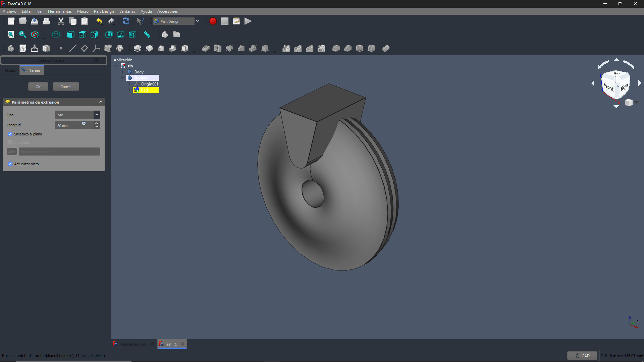
Task: Switch to the Modelo tab
Action: pyautogui.click(x=10, y=70)
